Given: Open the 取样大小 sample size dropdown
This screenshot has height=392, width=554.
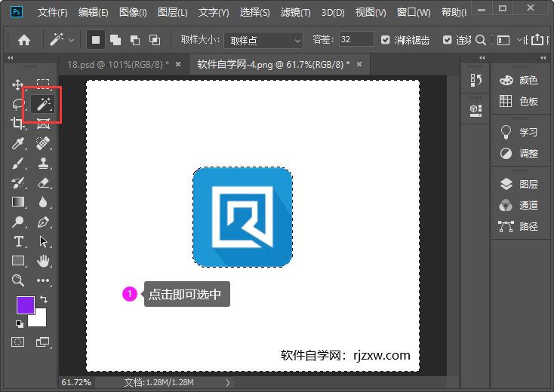Looking at the screenshot, I should coord(263,41).
